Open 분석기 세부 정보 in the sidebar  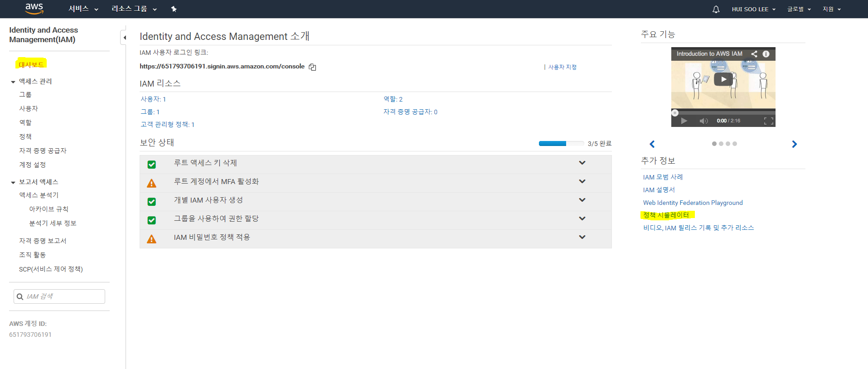tap(53, 223)
